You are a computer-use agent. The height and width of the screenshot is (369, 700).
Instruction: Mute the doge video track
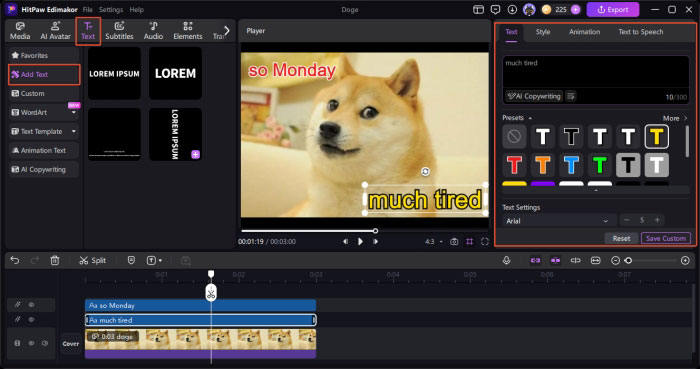tap(45, 343)
